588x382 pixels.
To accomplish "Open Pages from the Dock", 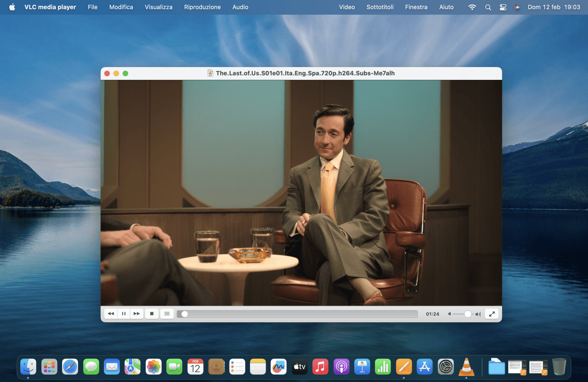I will pos(404,367).
